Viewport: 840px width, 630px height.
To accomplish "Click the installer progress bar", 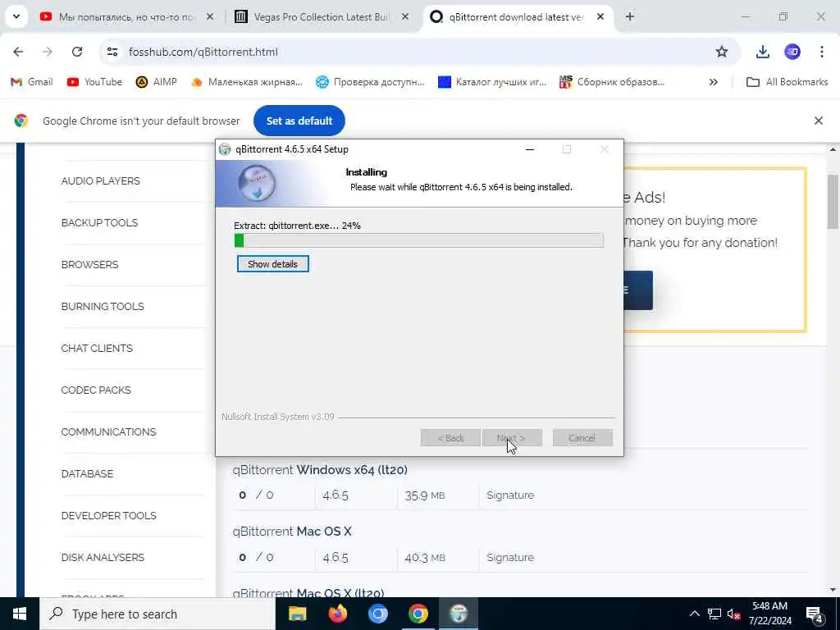I will pos(419,240).
